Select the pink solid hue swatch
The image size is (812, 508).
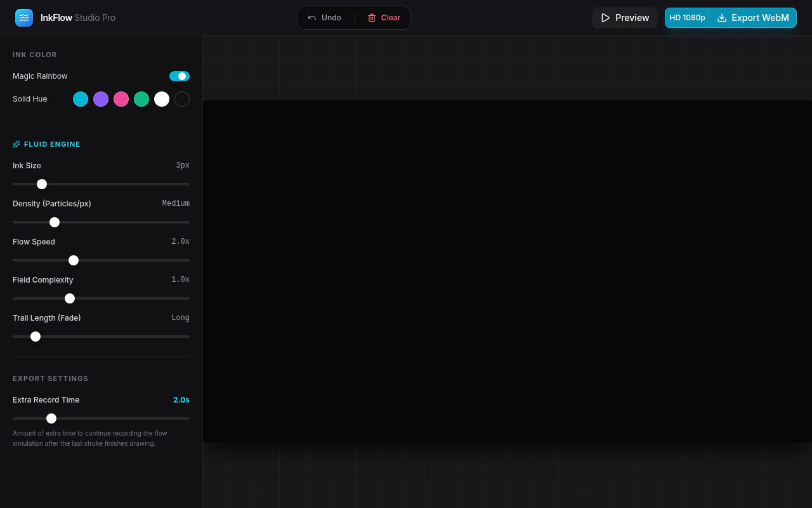tap(121, 99)
